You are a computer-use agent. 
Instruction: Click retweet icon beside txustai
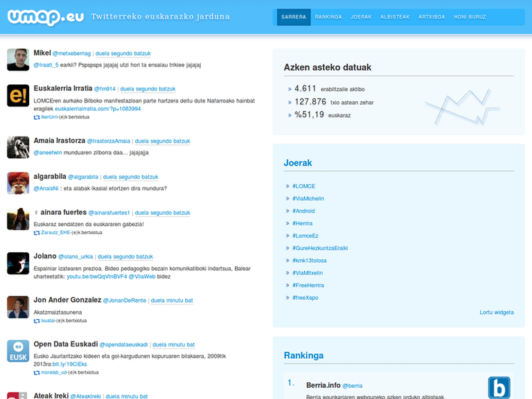(x=37, y=321)
